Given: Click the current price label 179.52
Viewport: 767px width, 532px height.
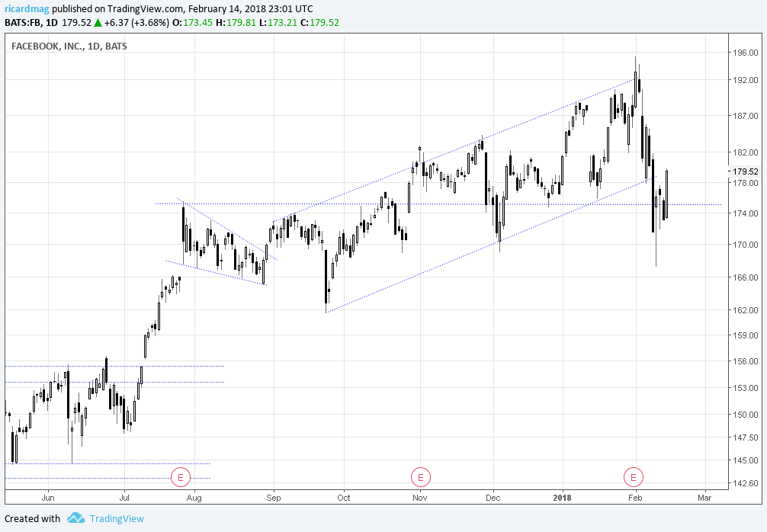Looking at the screenshot, I should click(x=746, y=171).
